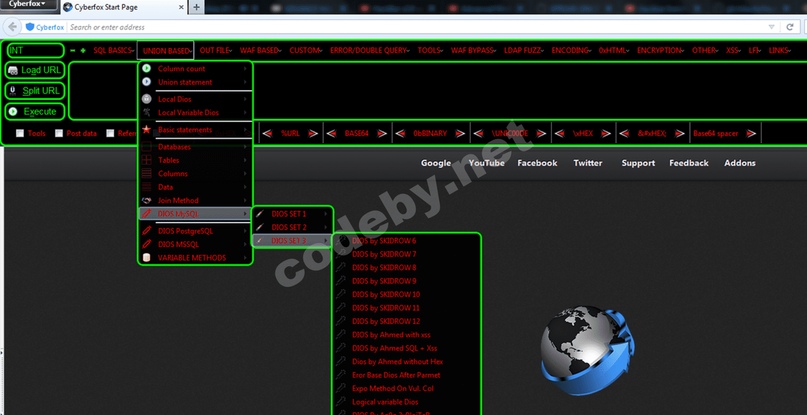Choose Column count menu item
807x415 pixels.
click(x=182, y=69)
